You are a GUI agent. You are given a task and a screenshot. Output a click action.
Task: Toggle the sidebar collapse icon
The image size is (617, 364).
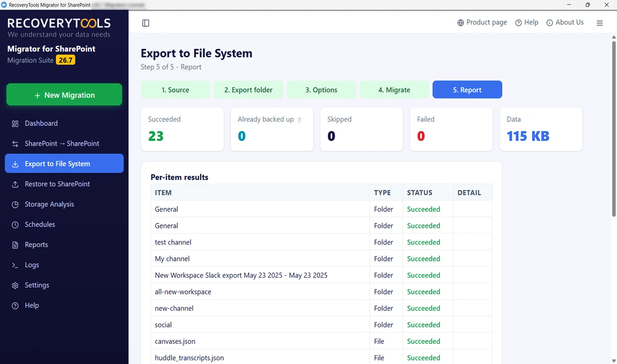coord(146,23)
